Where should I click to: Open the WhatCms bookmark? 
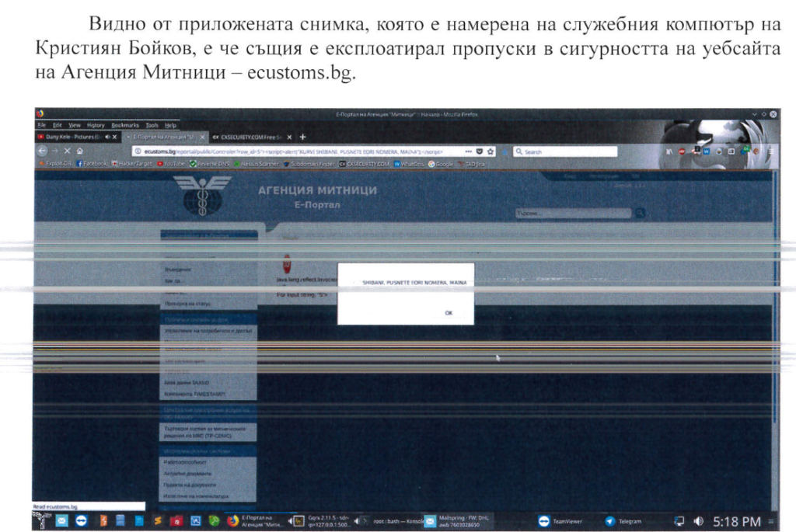(409, 164)
